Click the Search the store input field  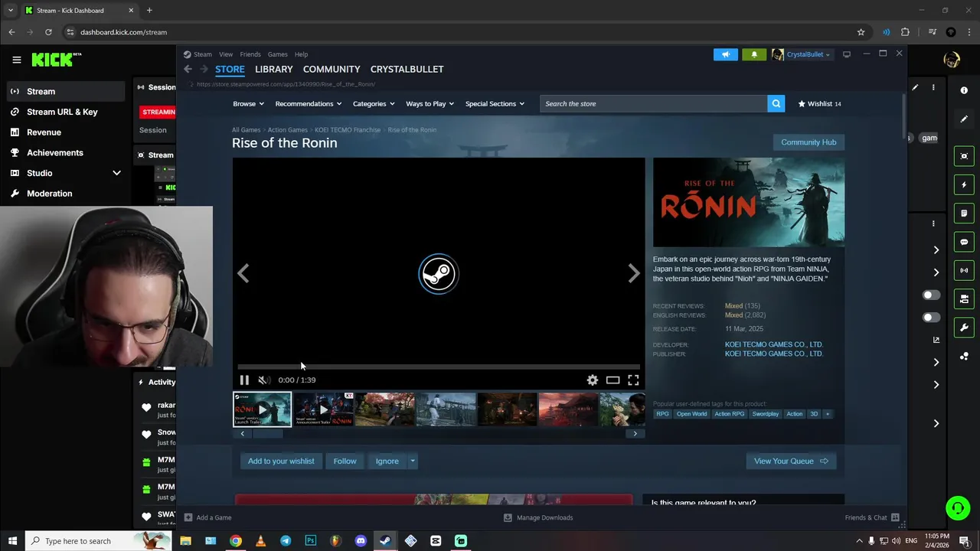653,103
